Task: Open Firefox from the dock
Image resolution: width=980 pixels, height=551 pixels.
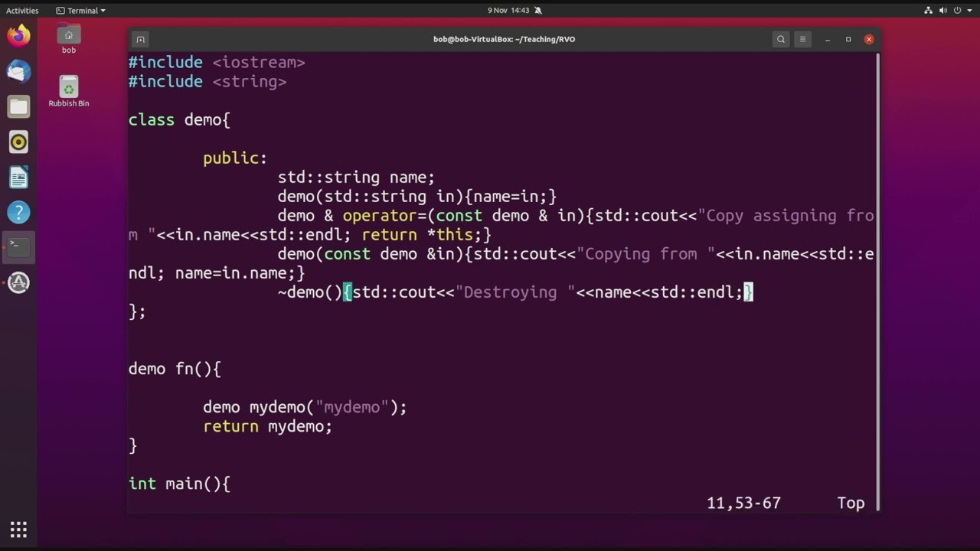Action: (x=18, y=36)
